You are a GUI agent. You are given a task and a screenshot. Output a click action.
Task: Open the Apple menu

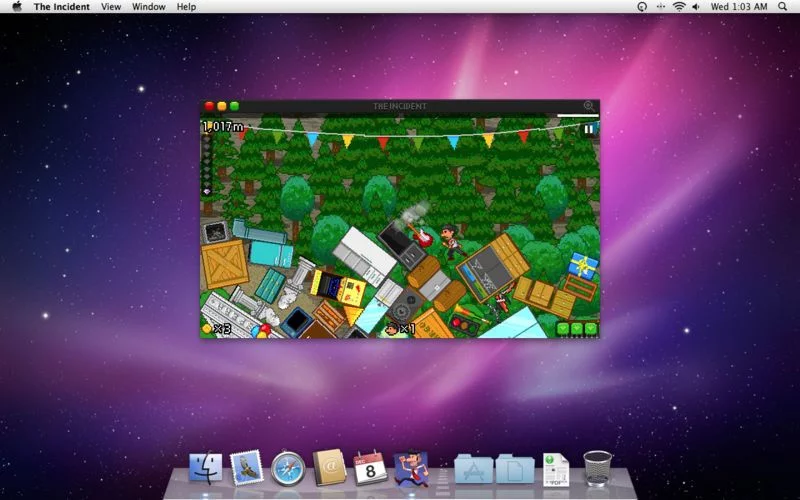point(17,7)
